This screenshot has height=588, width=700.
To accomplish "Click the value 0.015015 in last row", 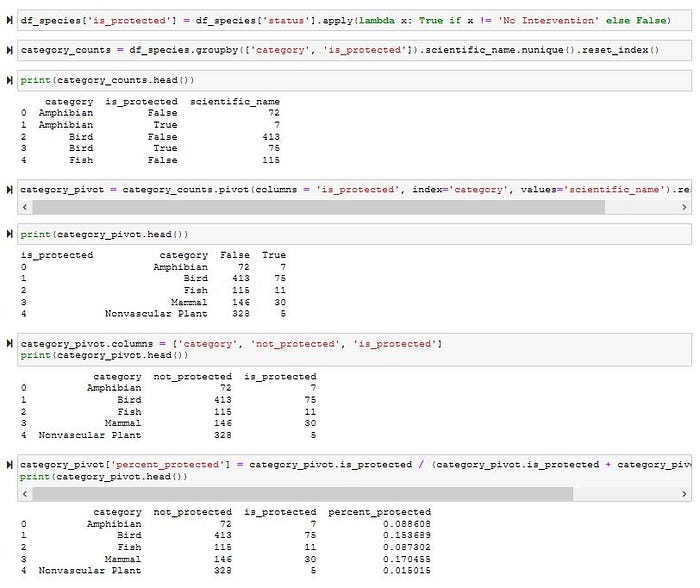I will pyautogui.click(x=407, y=570).
